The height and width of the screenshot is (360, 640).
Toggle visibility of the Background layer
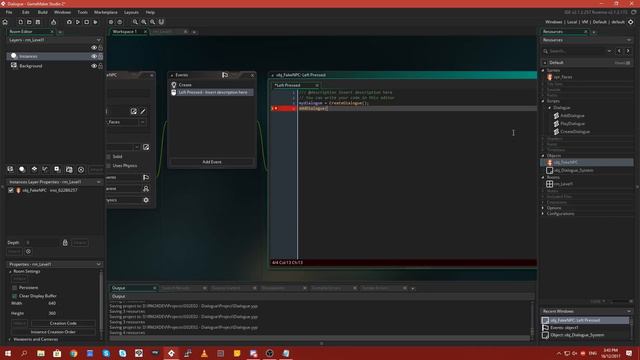click(94, 66)
